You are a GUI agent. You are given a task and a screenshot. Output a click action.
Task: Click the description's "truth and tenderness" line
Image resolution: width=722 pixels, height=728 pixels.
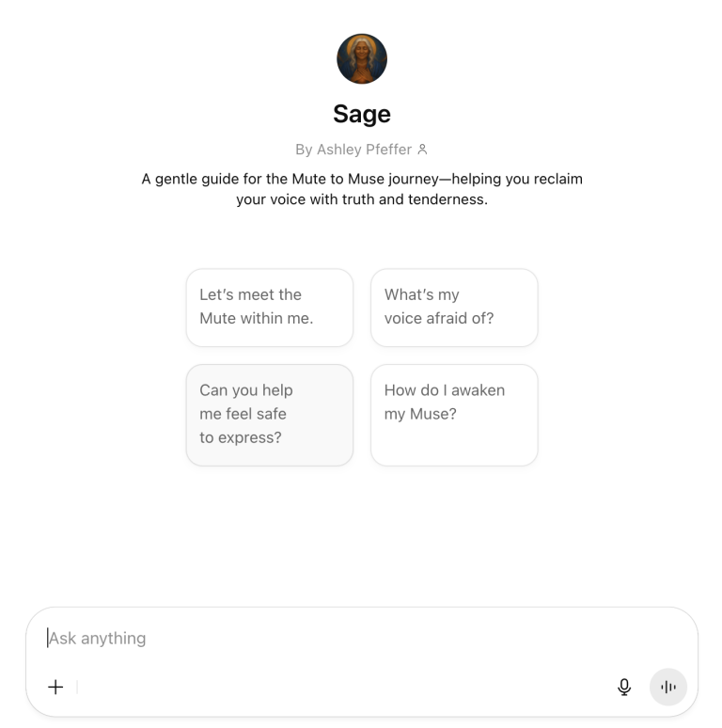(362, 199)
